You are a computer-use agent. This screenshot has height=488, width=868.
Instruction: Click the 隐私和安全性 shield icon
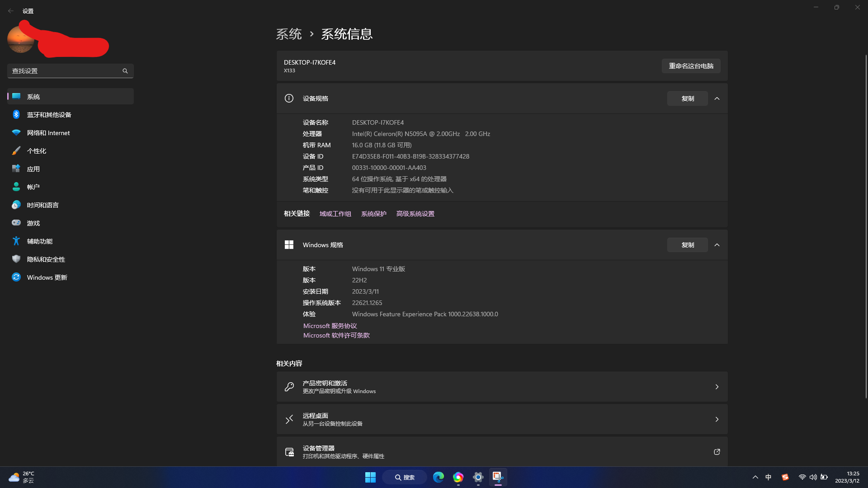coord(16,259)
